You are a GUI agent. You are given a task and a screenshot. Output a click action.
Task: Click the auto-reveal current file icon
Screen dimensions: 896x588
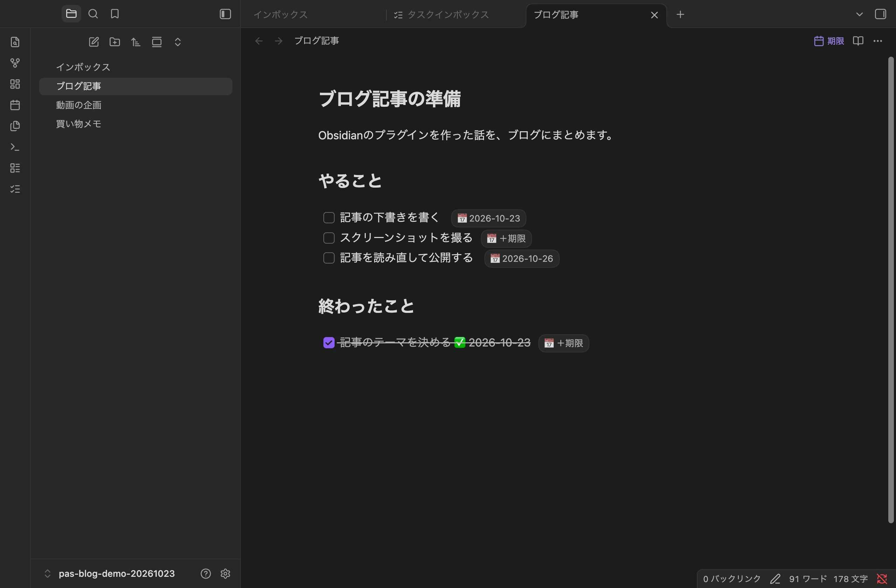pyautogui.click(x=157, y=42)
